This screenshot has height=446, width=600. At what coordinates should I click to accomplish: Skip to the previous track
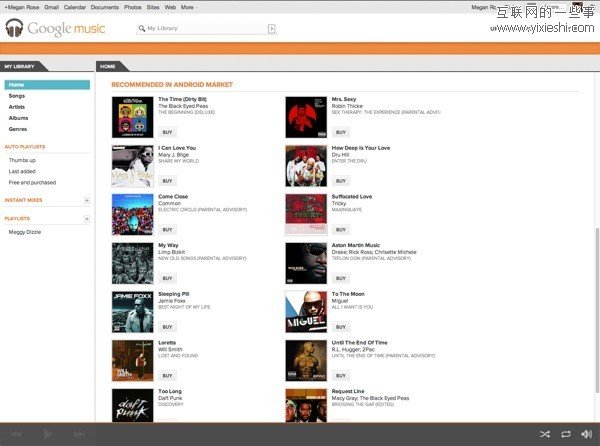click(17, 434)
